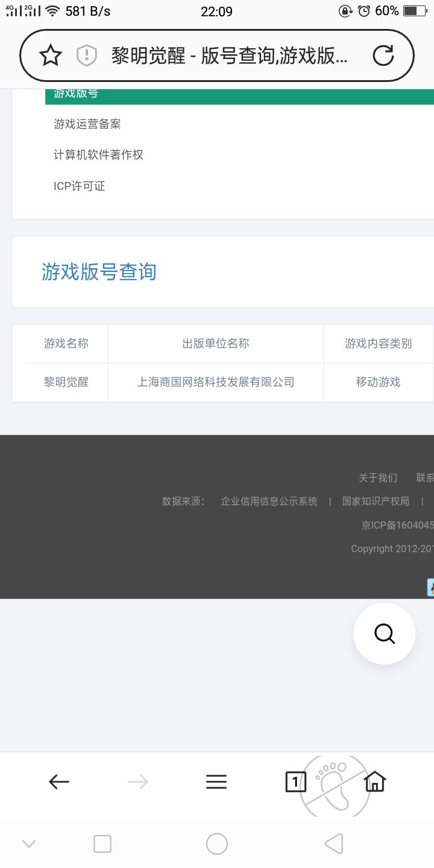
Task: Go back with the browser back arrow
Action: click(59, 782)
